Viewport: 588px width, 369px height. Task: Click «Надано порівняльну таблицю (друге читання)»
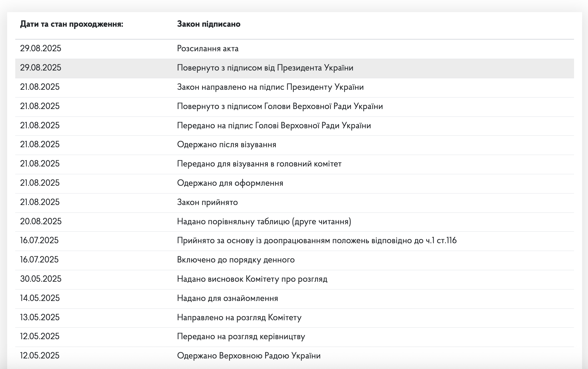coord(264,221)
